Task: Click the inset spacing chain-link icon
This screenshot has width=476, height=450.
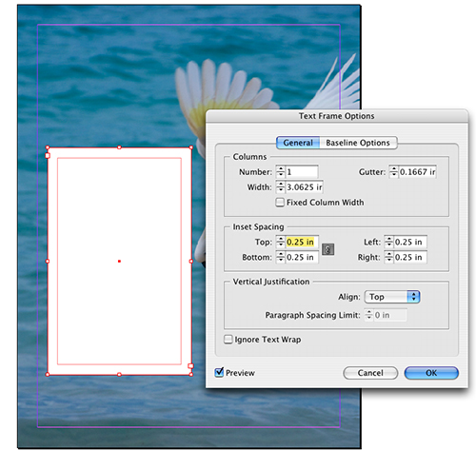Action: point(327,249)
